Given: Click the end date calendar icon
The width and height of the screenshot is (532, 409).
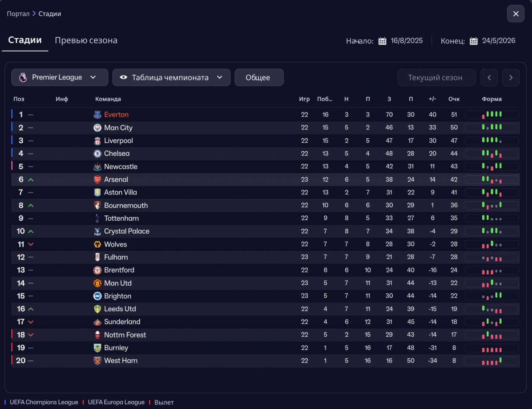Looking at the screenshot, I should 473,41.
